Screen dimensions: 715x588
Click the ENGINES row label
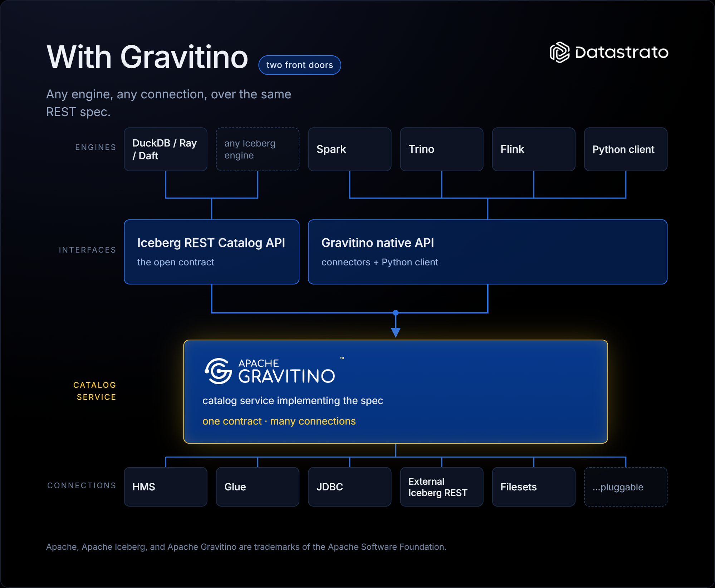click(x=96, y=147)
